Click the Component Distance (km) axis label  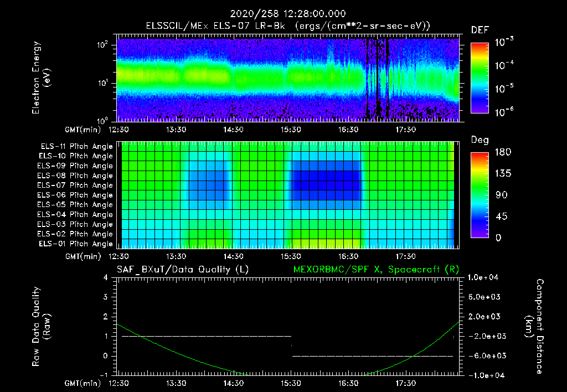[534, 327]
